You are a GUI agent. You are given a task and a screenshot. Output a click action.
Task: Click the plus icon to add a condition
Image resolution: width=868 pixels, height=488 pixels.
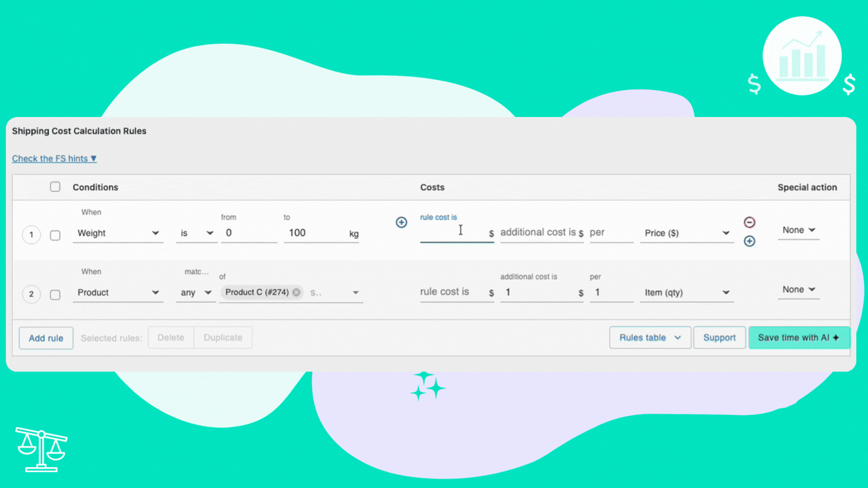(401, 222)
